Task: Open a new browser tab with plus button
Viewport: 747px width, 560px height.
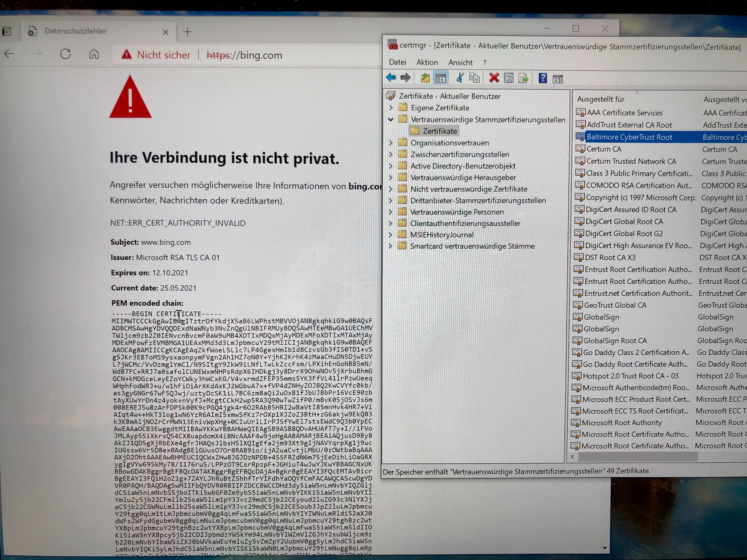Action: pos(187,32)
